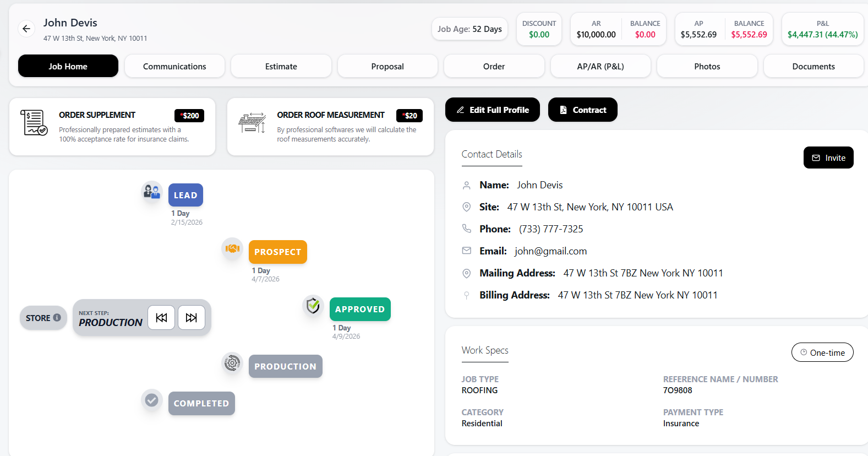Click the Production gear icon

click(x=232, y=363)
